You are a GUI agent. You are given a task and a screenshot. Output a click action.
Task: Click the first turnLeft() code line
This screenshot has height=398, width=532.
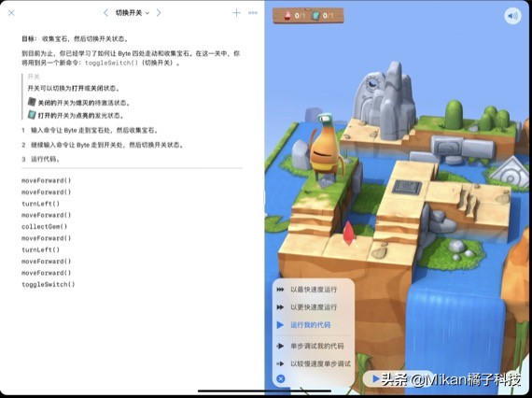[x=40, y=204]
